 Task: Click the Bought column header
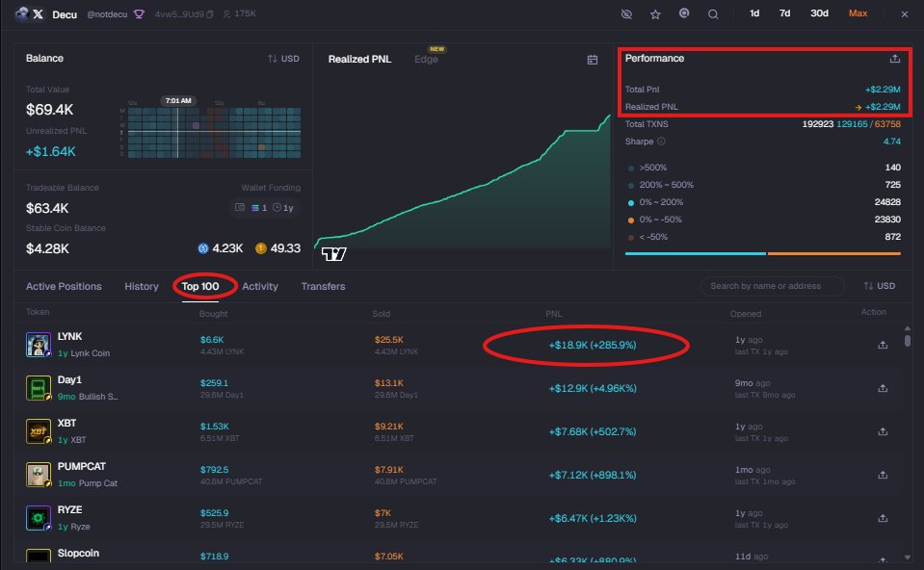pyautogui.click(x=213, y=314)
